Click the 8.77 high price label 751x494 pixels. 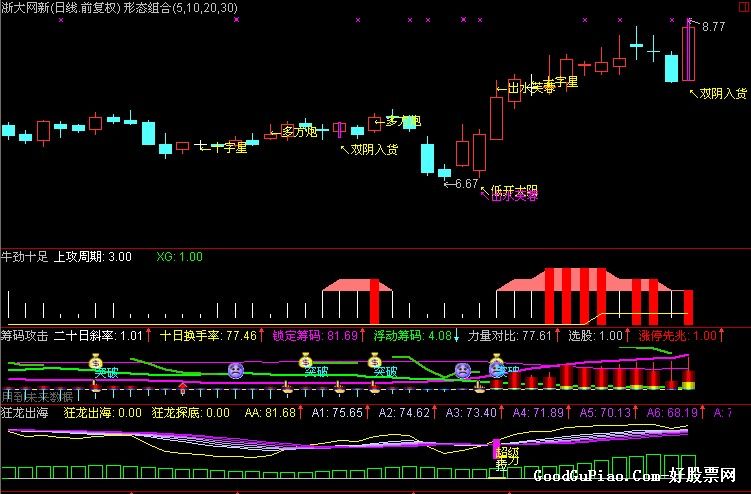click(713, 27)
